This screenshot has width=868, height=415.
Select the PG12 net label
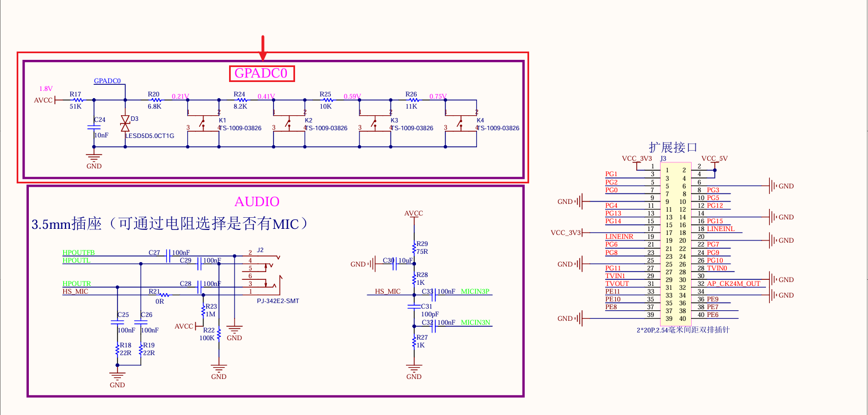(715, 206)
